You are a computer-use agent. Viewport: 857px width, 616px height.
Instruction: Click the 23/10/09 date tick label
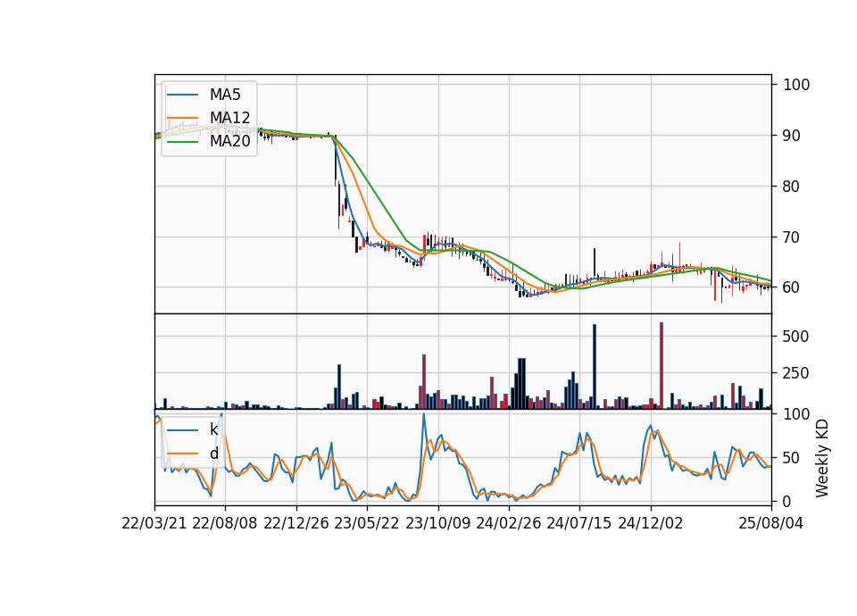pos(437,523)
